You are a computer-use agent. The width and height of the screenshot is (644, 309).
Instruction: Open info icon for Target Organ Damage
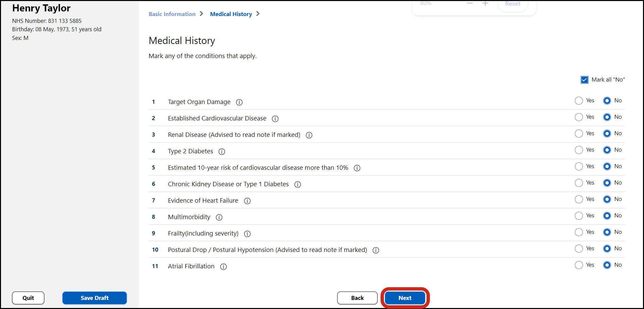coord(239,102)
